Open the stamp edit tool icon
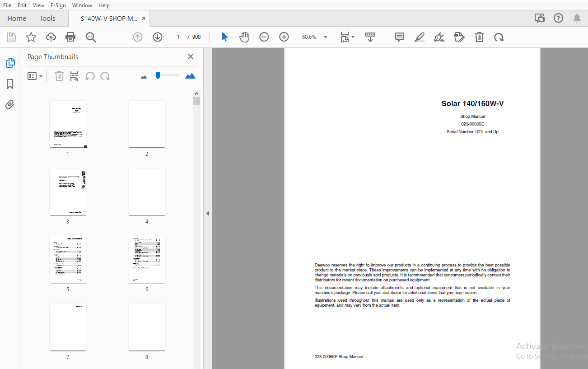The height and width of the screenshot is (369, 588). coord(459,37)
